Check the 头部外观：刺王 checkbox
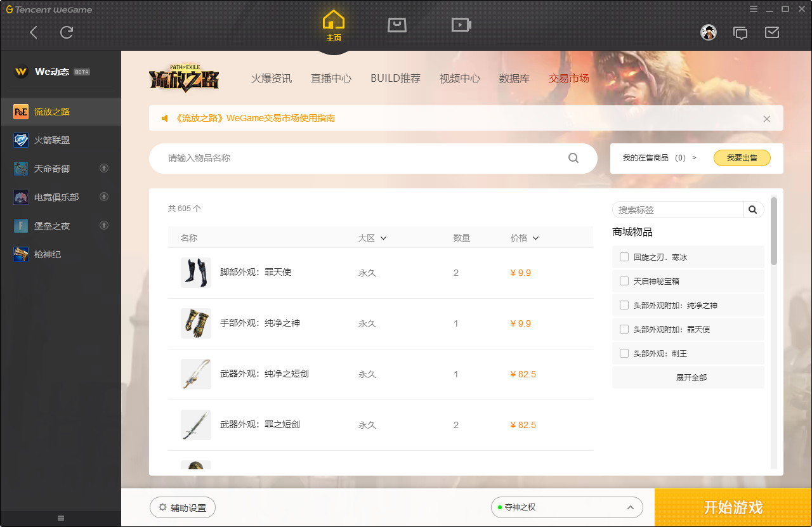The height and width of the screenshot is (527, 812). point(624,353)
